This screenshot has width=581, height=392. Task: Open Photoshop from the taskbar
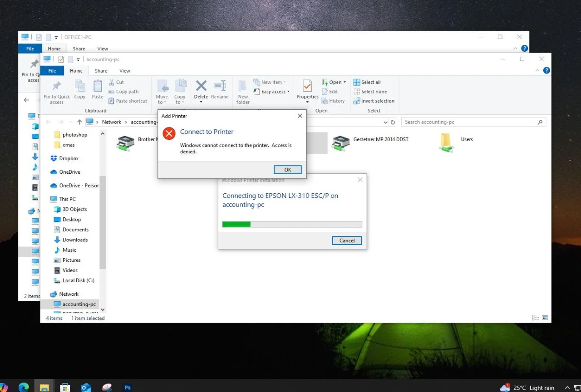[128, 387]
